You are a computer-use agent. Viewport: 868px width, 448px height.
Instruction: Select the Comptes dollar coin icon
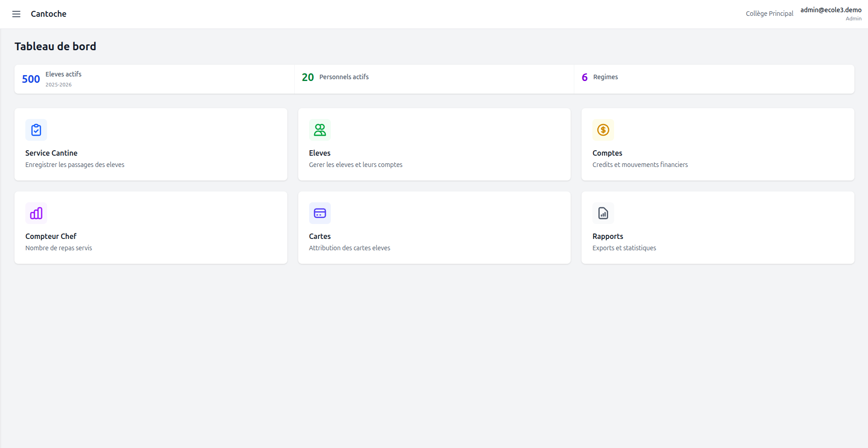(602, 130)
